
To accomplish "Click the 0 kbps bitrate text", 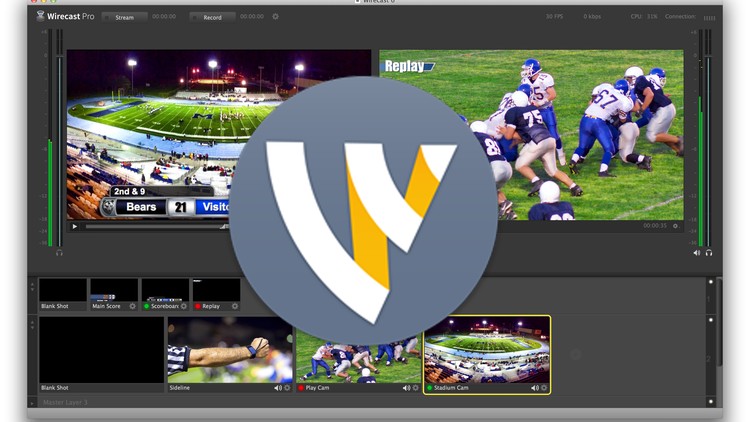I will click(592, 16).
